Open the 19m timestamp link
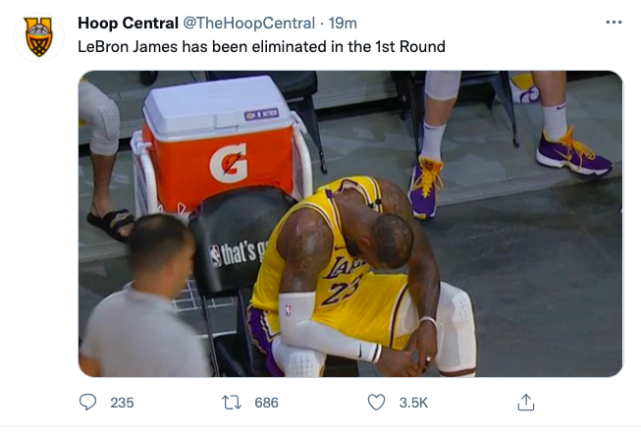641x434 pixels. (x=343, y=23)
